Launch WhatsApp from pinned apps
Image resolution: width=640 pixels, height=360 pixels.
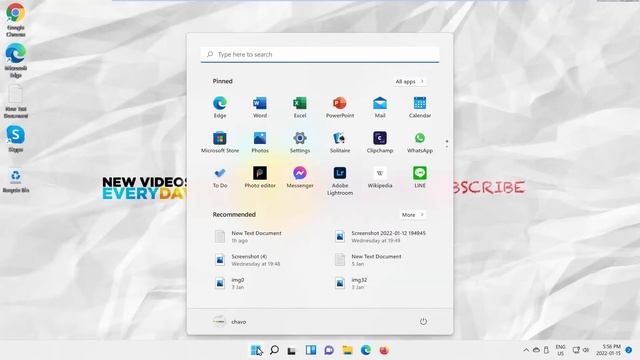tap(420, 142)
